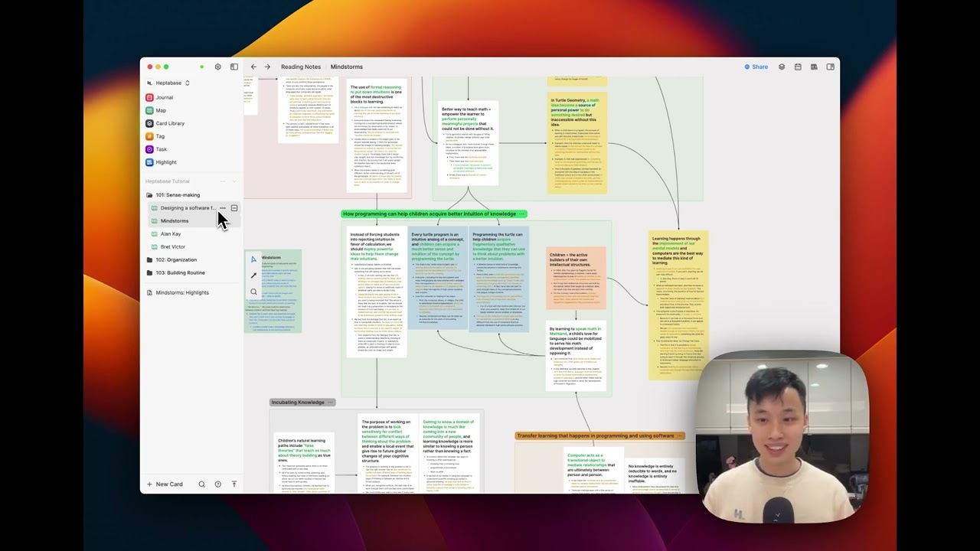Go to Reading Notes breadcrumb
The height and width of the screenshot is (551, 980).
point(300,67)
